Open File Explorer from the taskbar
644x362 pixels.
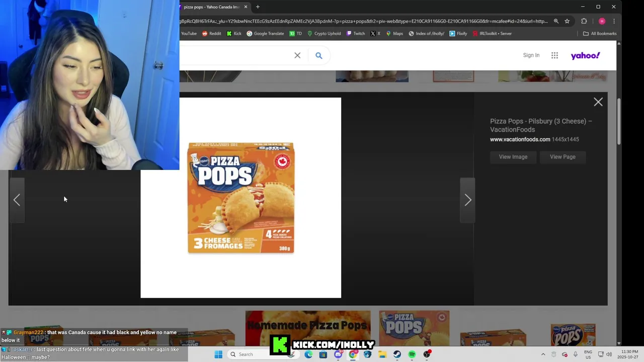pos(382,354)
